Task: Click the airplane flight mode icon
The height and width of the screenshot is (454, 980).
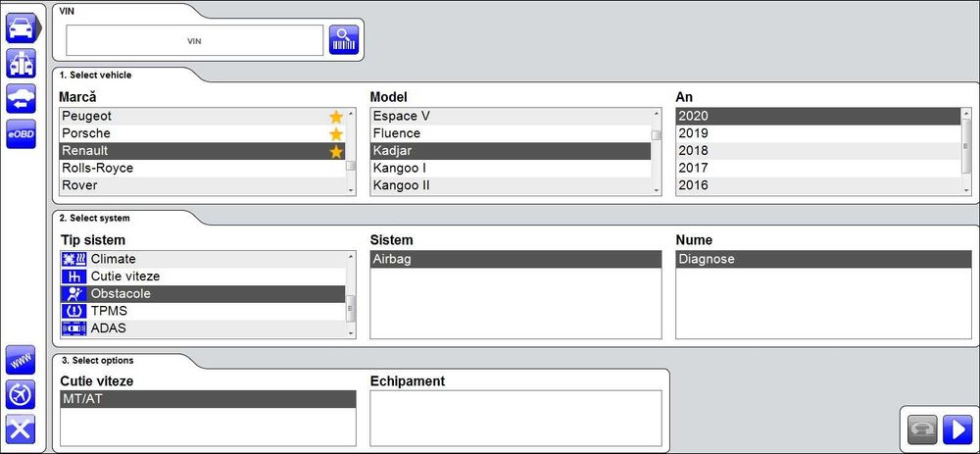Action: (22, 394)
